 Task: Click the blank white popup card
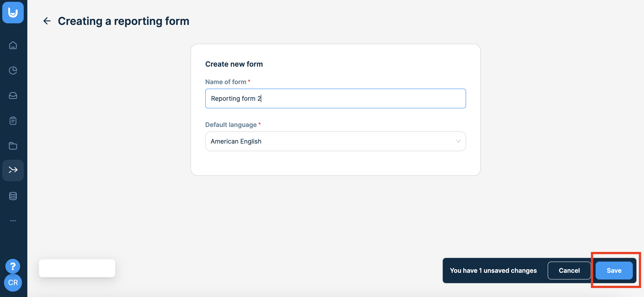(77, 268)
